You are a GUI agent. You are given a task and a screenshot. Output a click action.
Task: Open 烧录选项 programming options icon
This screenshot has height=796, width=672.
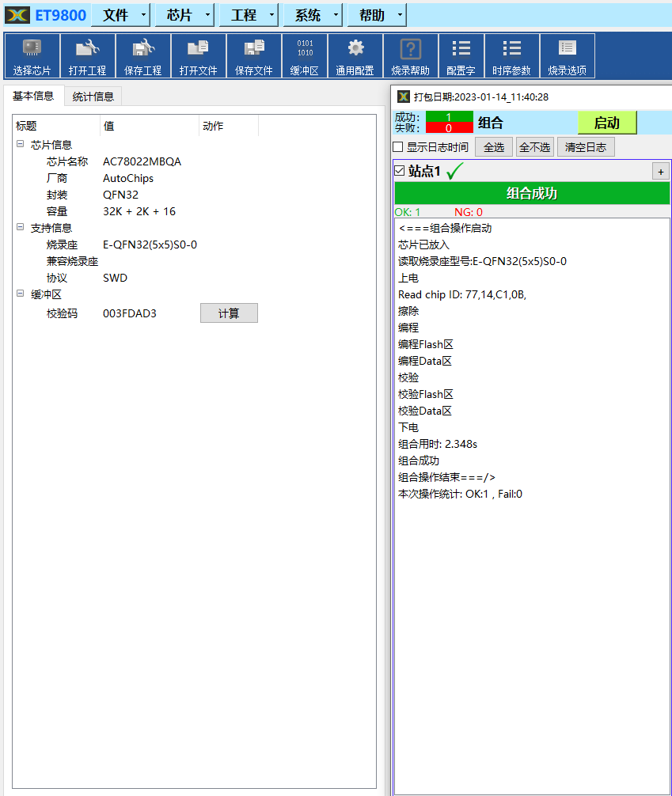[568, 55]
